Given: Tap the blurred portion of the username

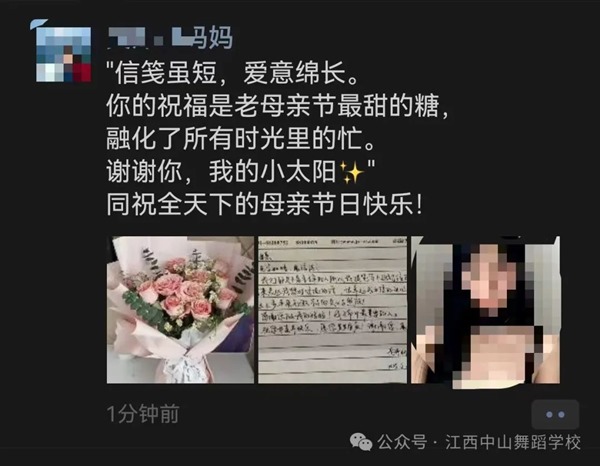Looking at the screenshot, I should click(x=148, y=38).
